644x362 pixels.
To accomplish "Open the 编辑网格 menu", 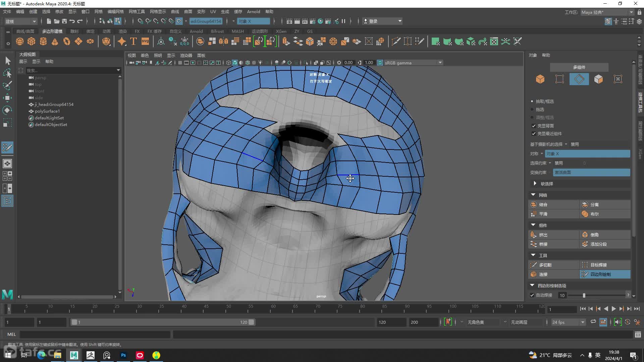I will click(115, 12).
